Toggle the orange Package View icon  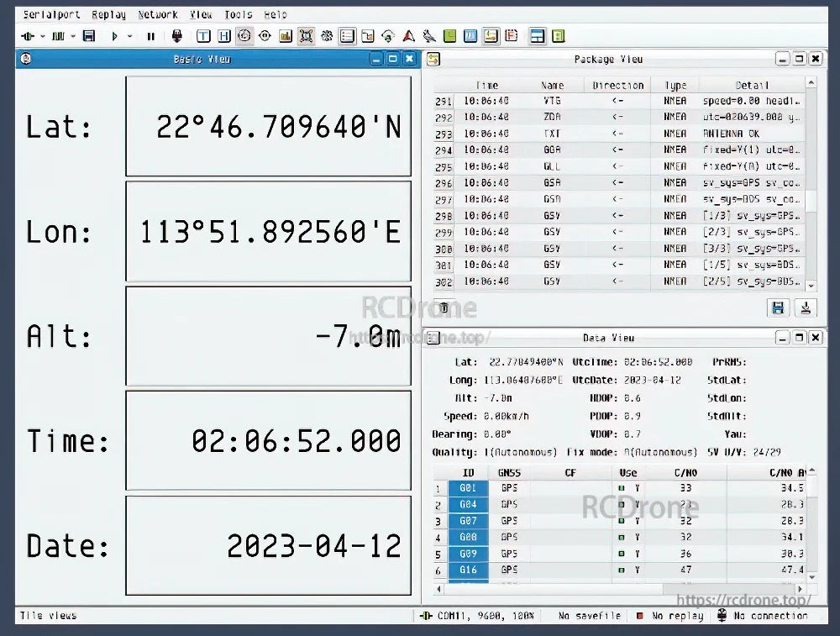(x=491, y=36)
